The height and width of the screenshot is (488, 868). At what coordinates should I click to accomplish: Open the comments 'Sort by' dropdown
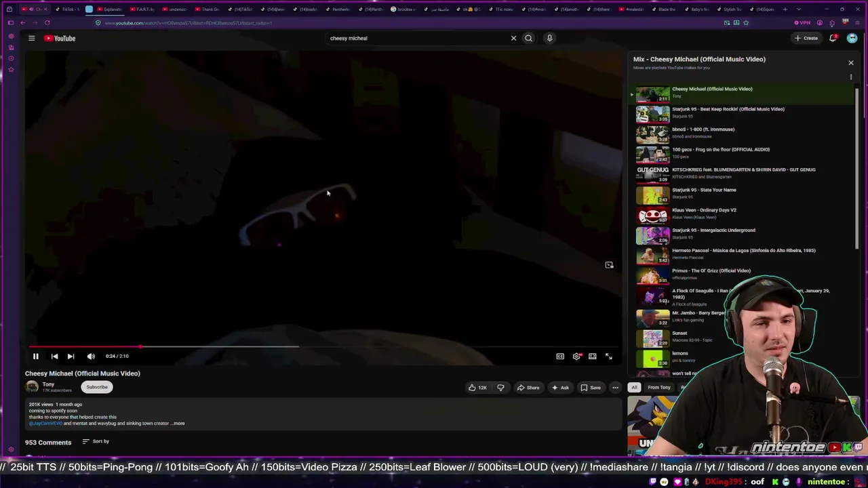coord(96,441)
